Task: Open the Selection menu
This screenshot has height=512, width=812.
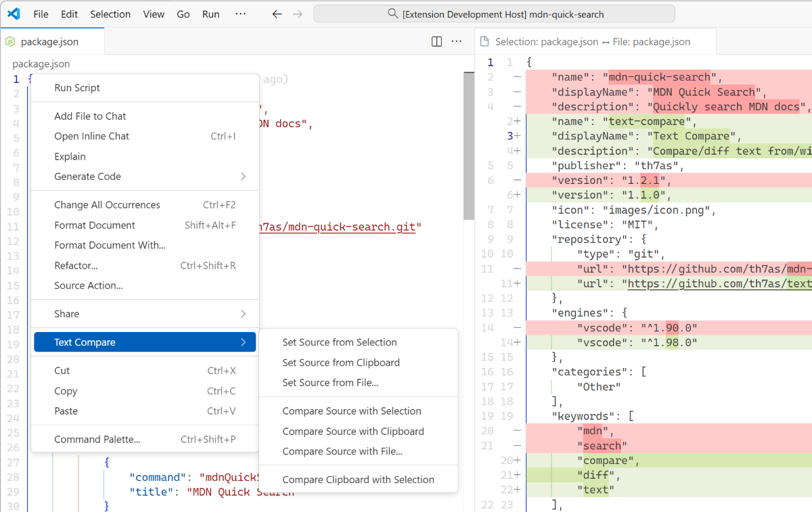Action: click(x=111, y=14)
